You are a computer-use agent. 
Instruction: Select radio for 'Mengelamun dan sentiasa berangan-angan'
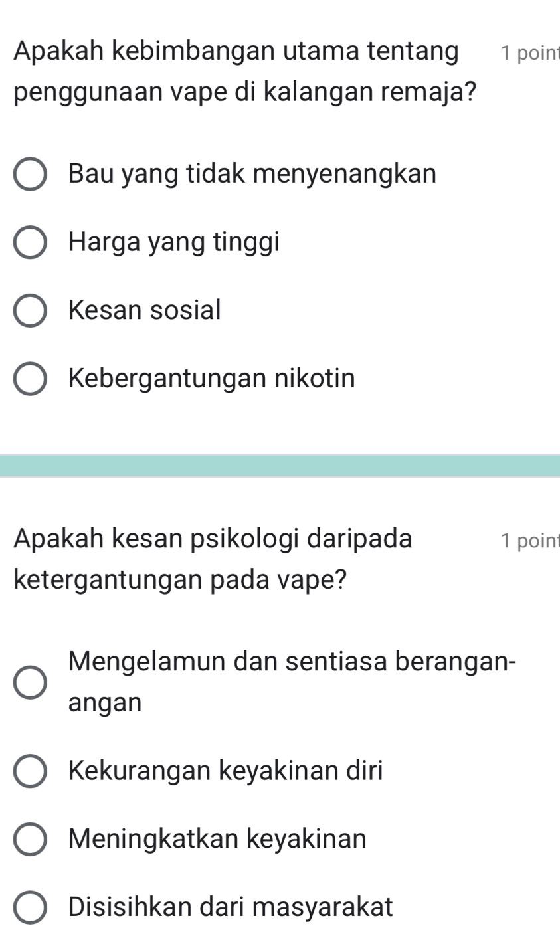click(x=31, y=682)
